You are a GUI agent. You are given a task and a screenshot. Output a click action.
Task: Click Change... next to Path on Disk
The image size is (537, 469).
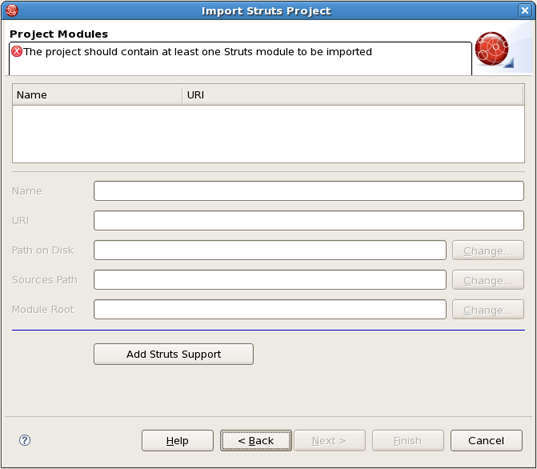click(x=488, y=250)
